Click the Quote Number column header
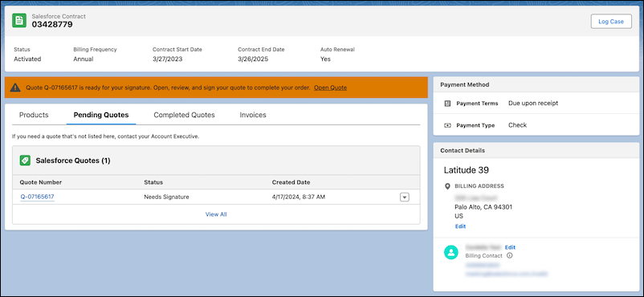644x297 pixels. (41, 182)
